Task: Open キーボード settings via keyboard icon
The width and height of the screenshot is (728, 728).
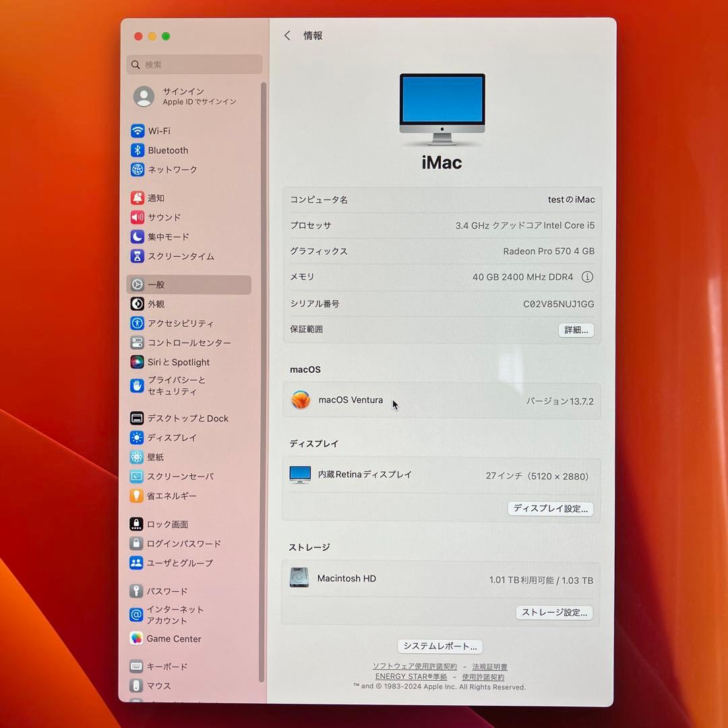Action: pos(136,667)
